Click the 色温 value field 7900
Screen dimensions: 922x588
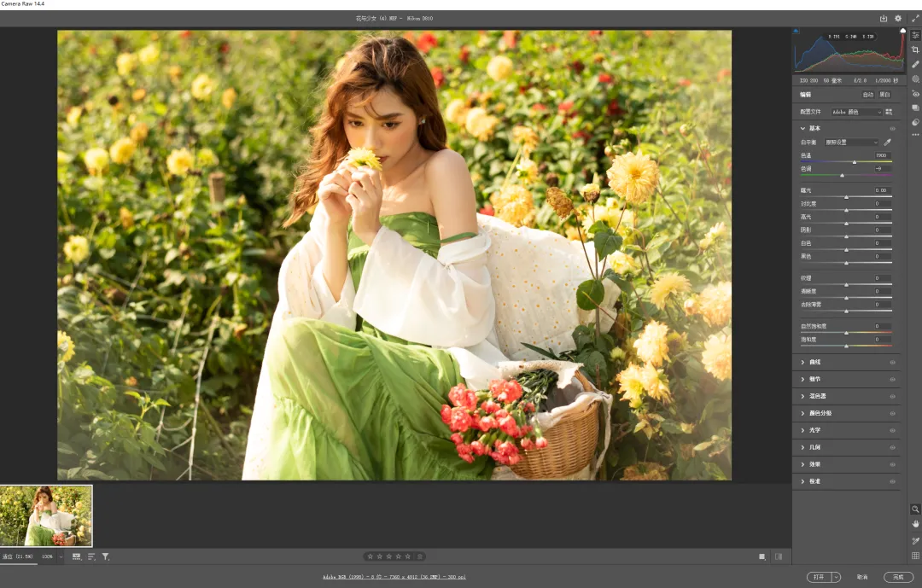coord(881,155)
